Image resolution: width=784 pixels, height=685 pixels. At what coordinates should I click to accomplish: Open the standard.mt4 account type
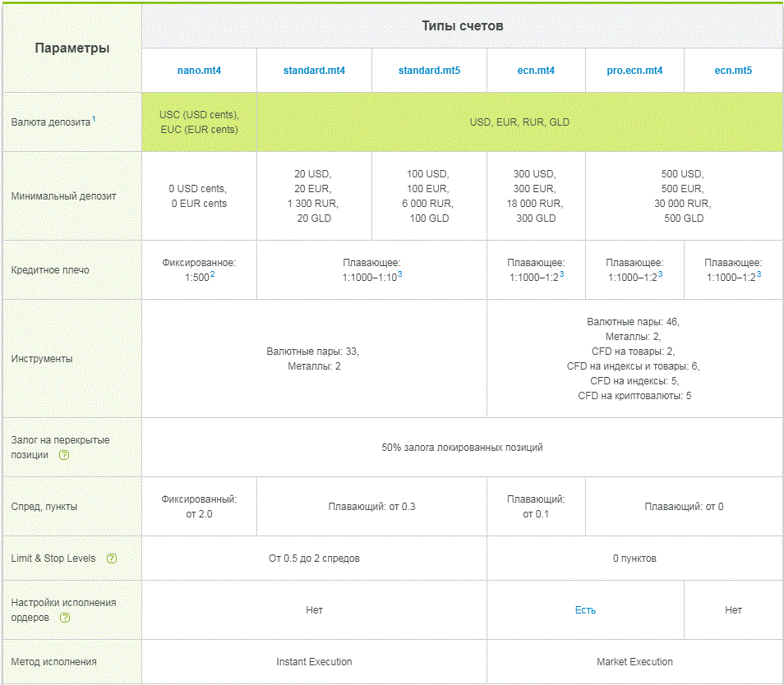314,71
